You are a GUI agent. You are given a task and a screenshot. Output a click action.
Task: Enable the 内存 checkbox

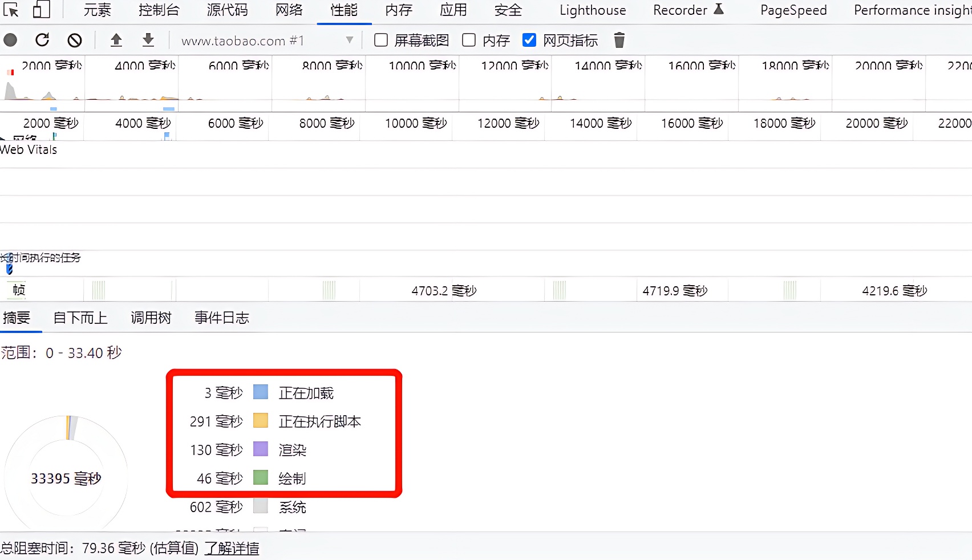click(x=468, y=40)
